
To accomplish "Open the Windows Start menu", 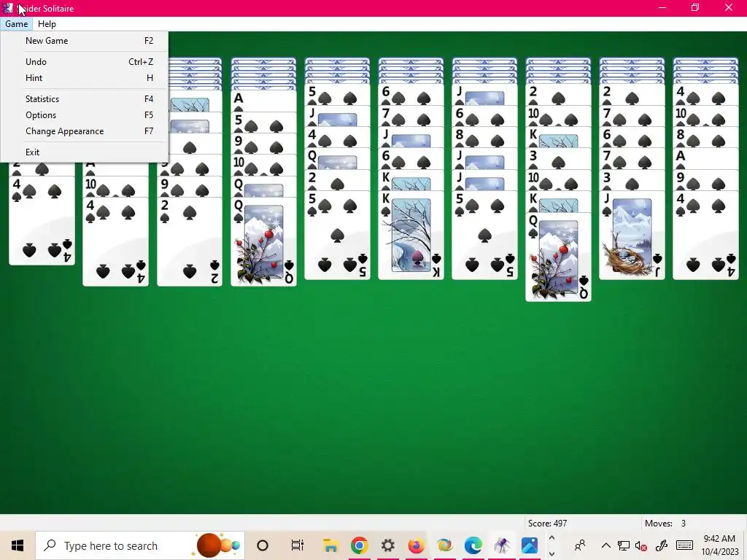I will point(18,545).
